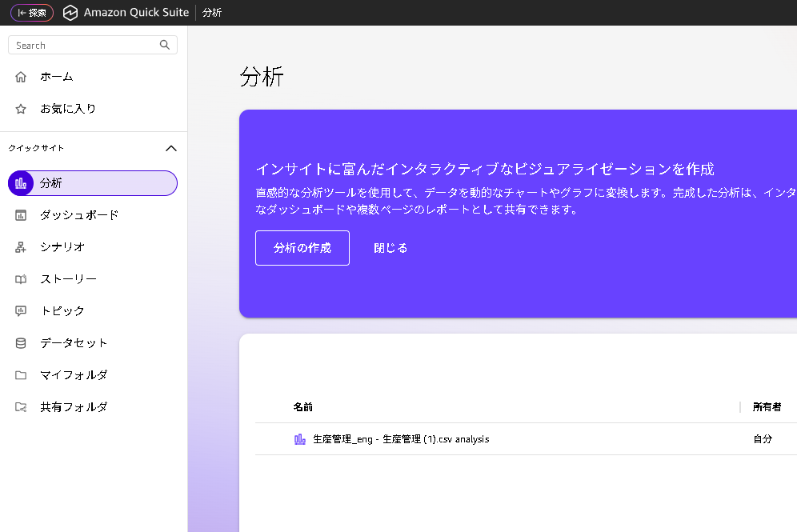797x532 pixels.
Task: Select 分析 in the sidebar menu
Action: pos(93,183)
